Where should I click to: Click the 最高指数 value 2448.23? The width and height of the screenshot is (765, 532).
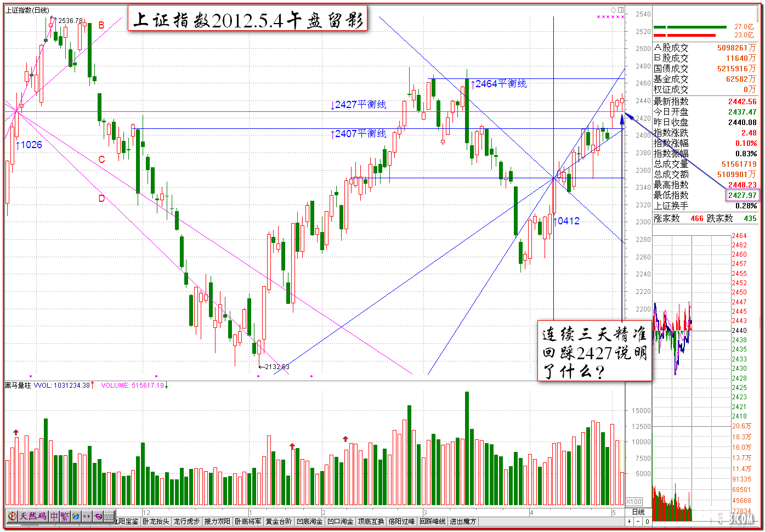(x=743, y=185)
